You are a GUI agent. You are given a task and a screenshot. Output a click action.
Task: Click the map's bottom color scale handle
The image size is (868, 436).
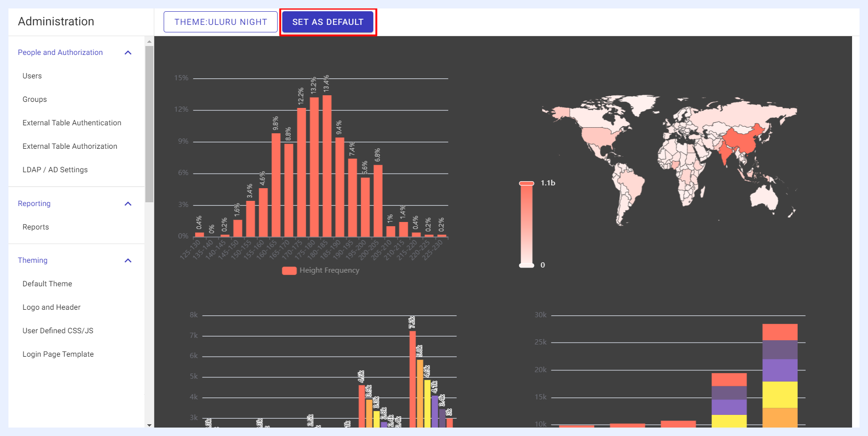[x=527, y=266]
